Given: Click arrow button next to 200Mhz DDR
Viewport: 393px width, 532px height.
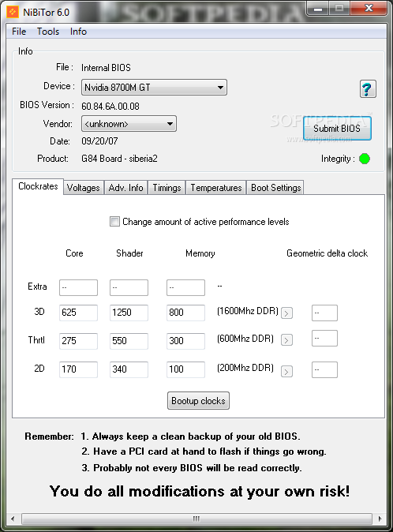Looking at the screenshot, I should (x=286, y=372).
